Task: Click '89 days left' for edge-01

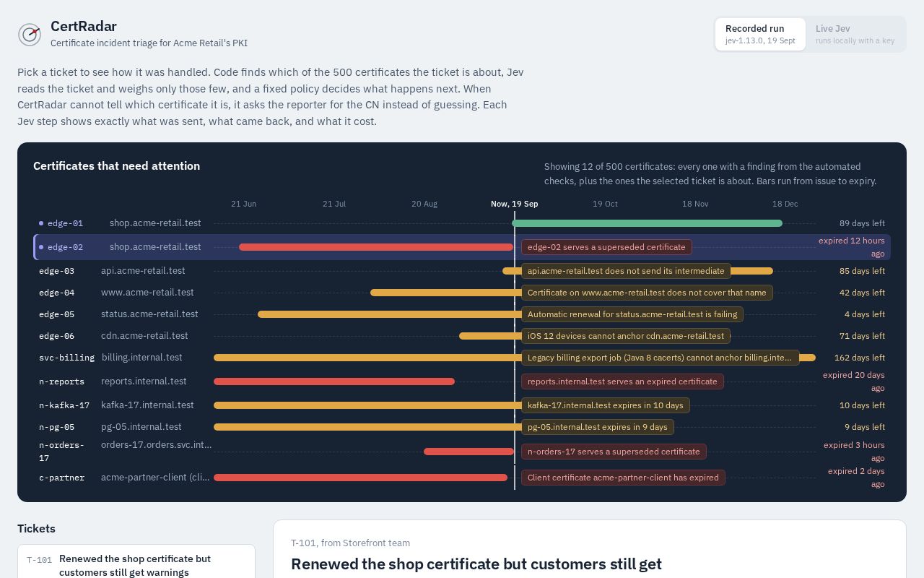Action: click(x=862, y=223)
